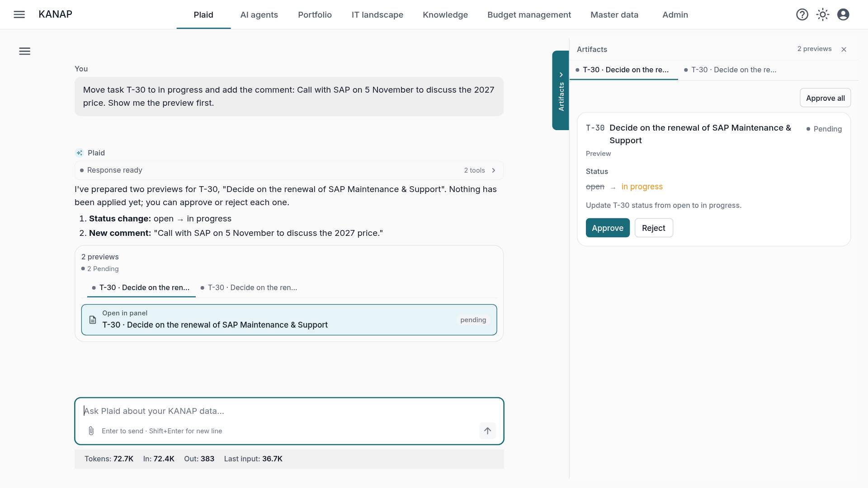Navigate to Budget management
The width and height of the screenshot is (868, 488).
pyautogui.click(x=529, y=14)
